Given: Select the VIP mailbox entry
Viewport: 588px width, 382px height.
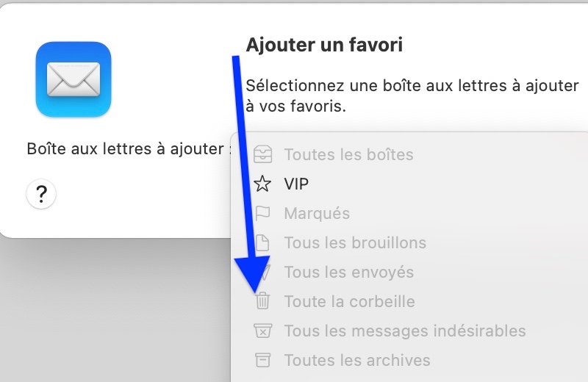Looking at the screenshot, I should tap(297, 184).
